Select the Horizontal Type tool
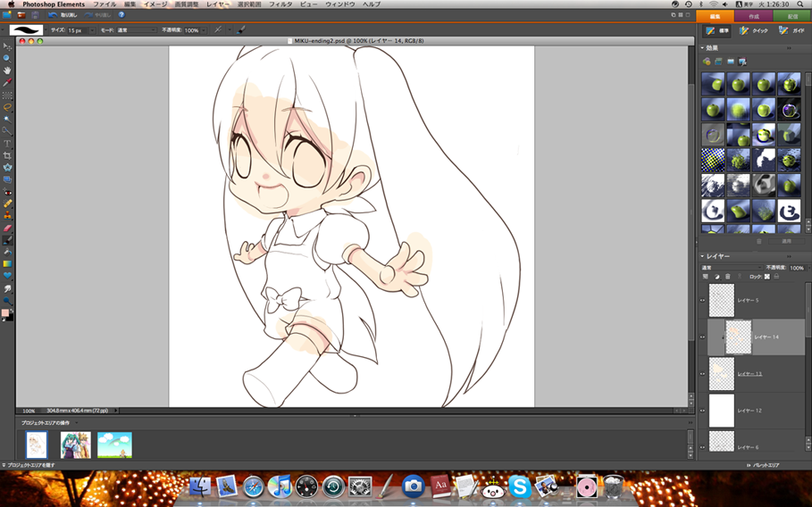The height and width of the screenshot is (507, 812). point(7,144)
